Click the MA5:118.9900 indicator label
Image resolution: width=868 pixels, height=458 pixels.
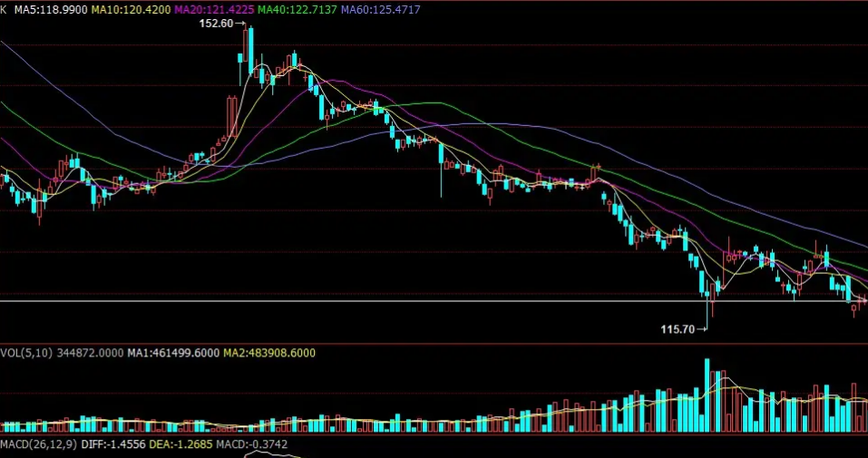tap(51, 10)
